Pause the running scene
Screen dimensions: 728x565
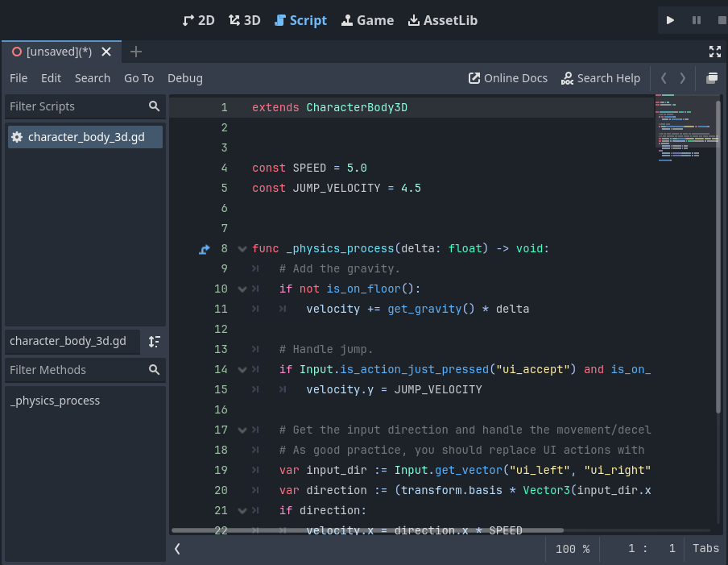[695, 19]
